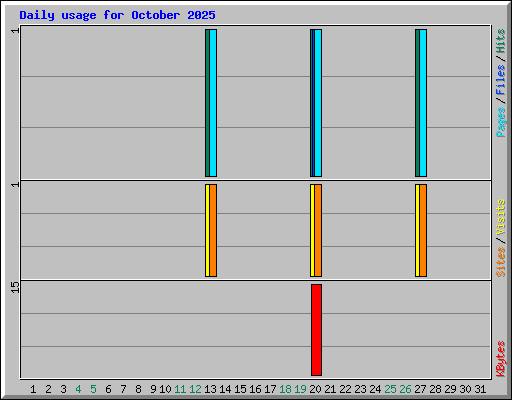Image resolution: width=512 pixels, height=400 pixels.
Task: Click day 13 on the x-axis
Action: click(210, 389)
